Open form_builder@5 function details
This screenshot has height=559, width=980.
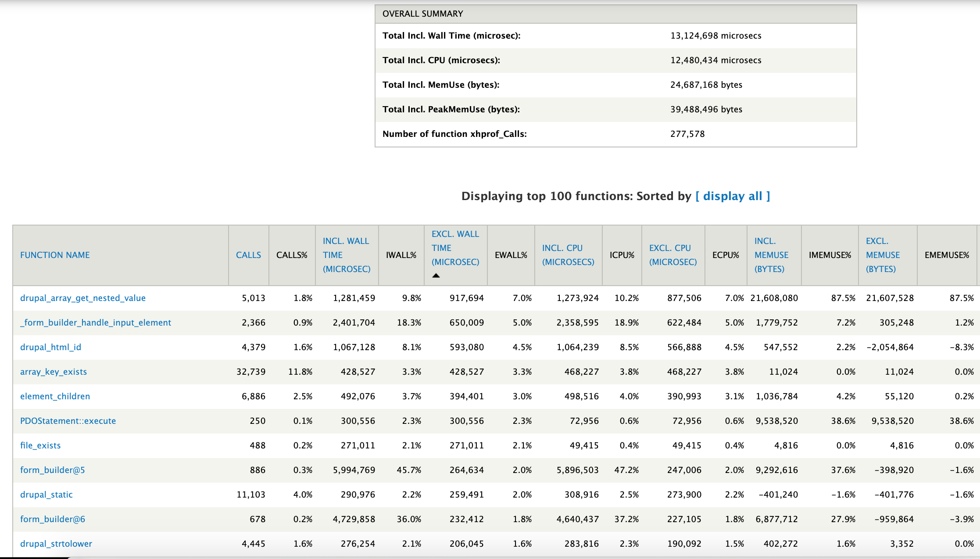point(53,470)
